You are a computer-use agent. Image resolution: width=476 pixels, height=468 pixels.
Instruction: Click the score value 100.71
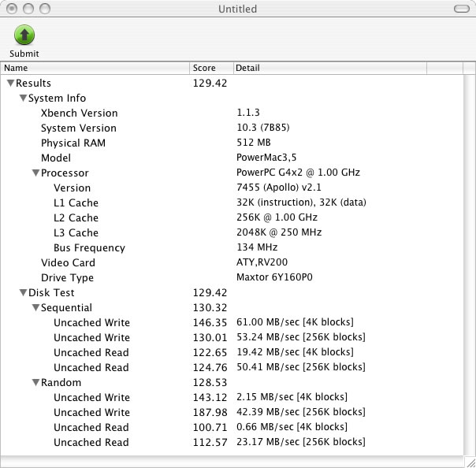[210, 427]
